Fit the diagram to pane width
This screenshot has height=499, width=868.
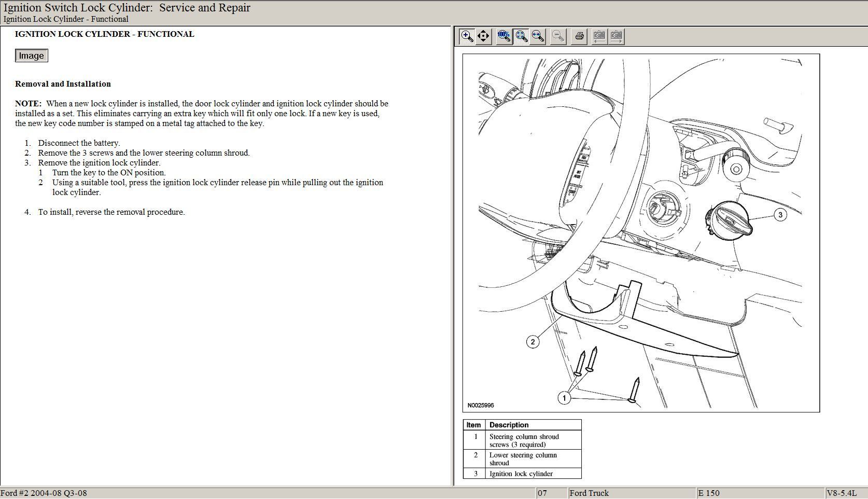(538, 36)
